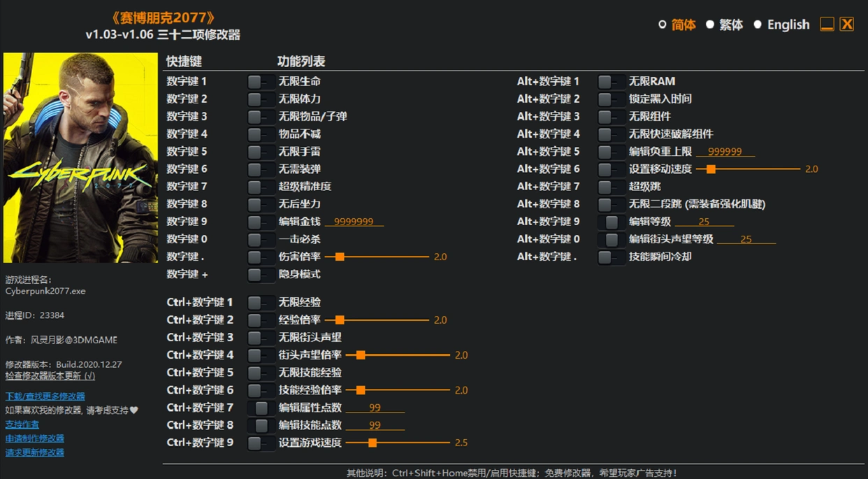Enable 超级跳 toggle
868x479 pixels.
[x=611, y=187]
